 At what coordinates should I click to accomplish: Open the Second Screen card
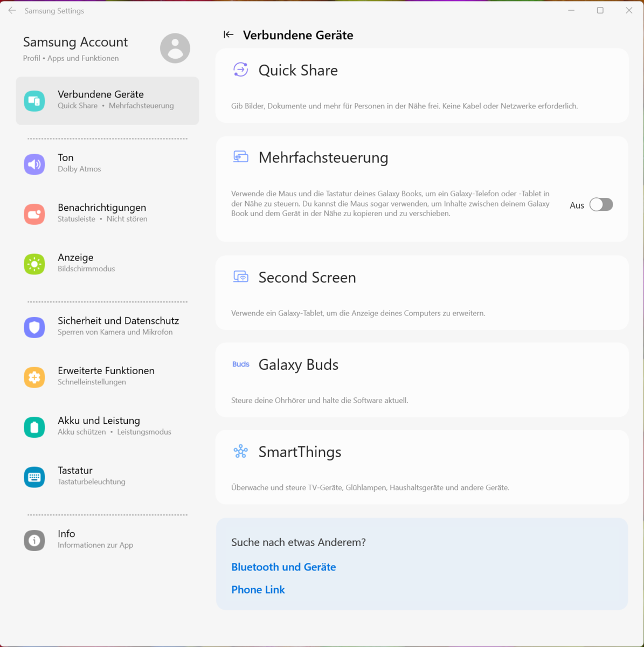tap(422, 293)
